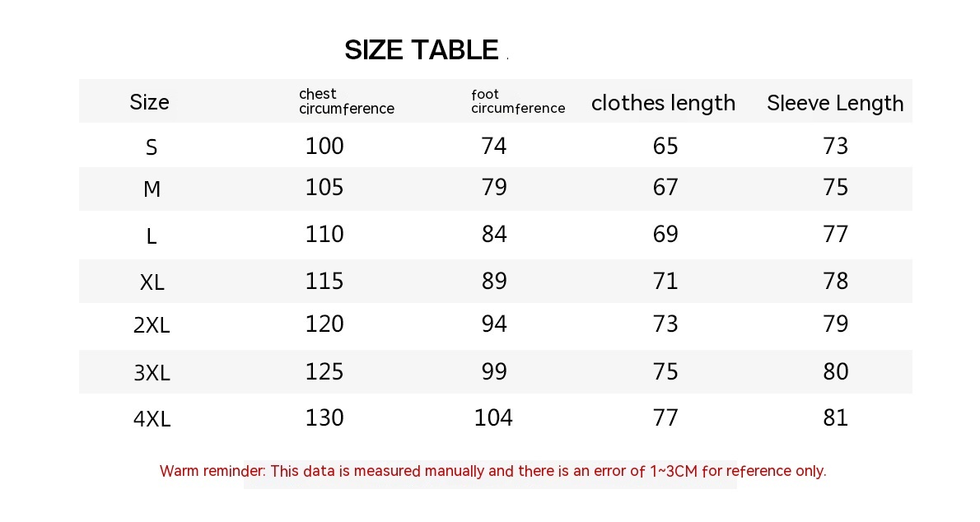Viewport: 980px width, 522px height.
Task: Click foot circumference value 94 for 2XL
Action: [x=494, y=324]
